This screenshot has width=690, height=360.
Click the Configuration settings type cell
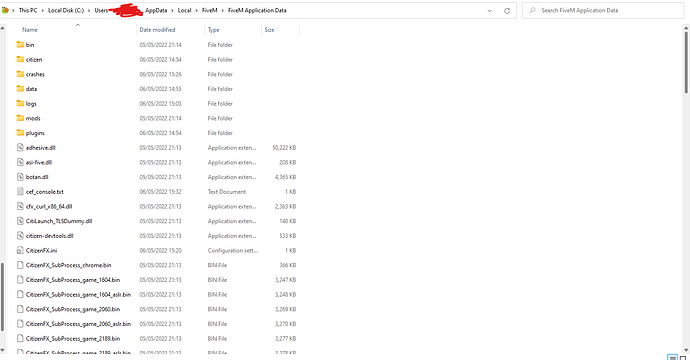(232, 250)
